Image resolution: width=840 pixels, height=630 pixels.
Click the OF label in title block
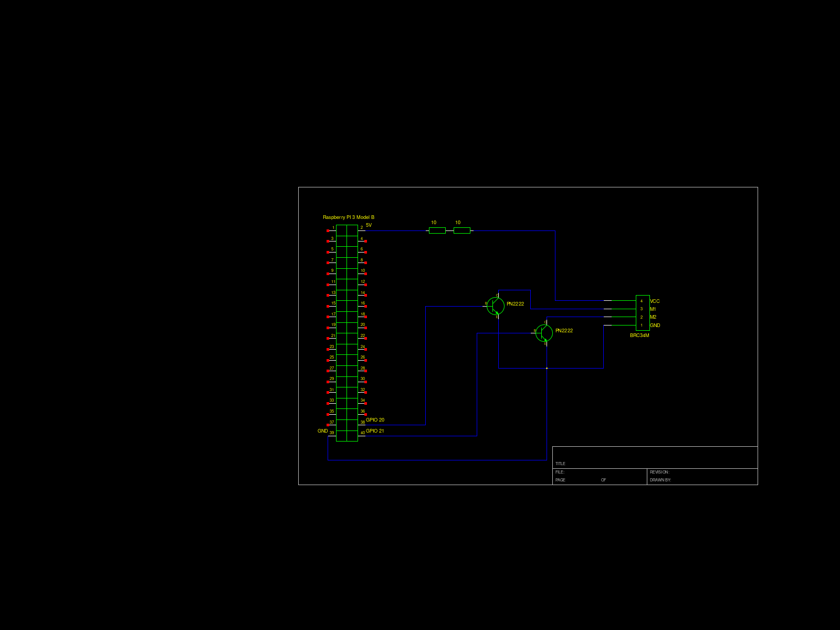pyautogui.click(x=603, y=480)
